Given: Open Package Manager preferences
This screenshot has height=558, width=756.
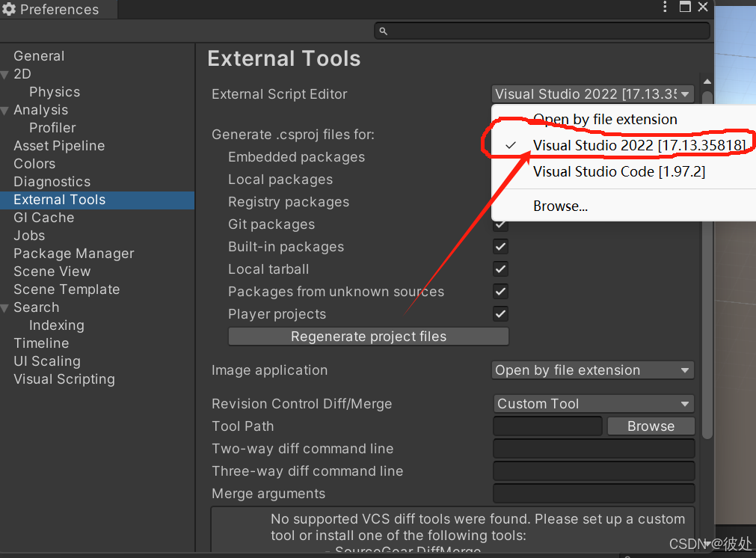Looking at the screenshot, I should coord(74,254).
